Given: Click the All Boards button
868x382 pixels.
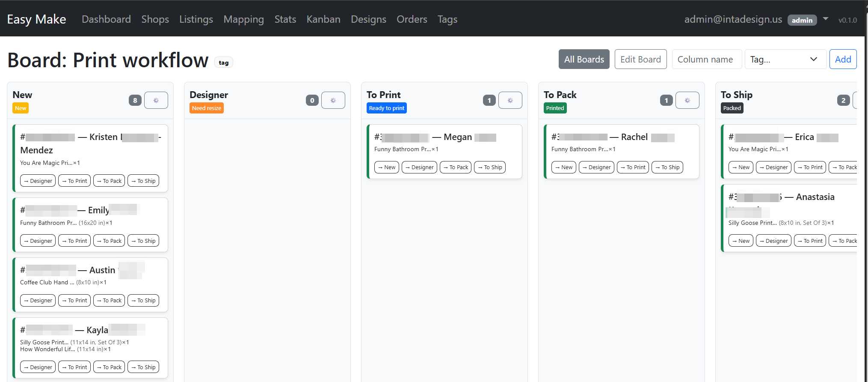Looking at the screenshot, I should point(584,60).
